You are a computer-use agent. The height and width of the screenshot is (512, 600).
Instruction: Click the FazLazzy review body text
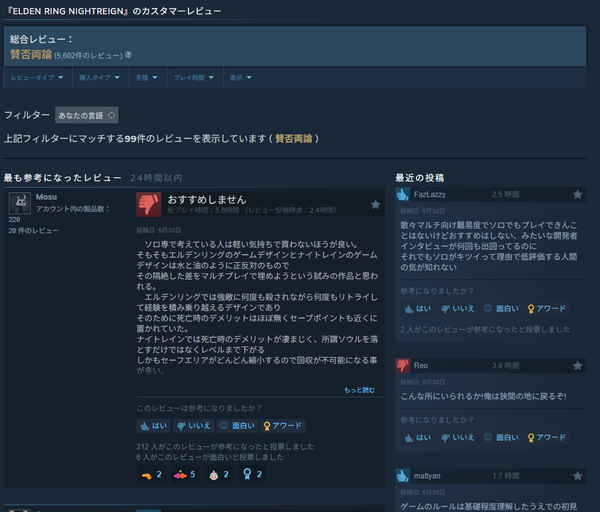tap(489, 246)
